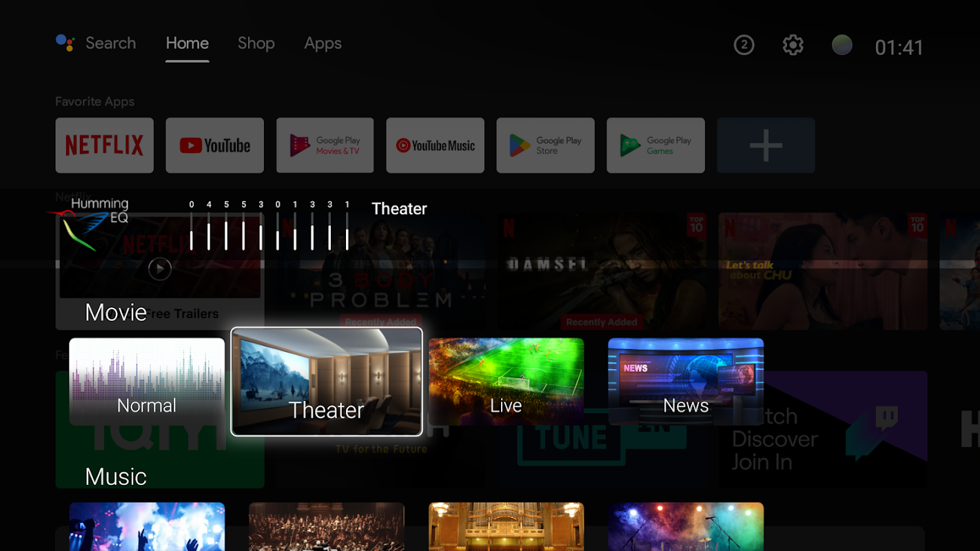Open the user profile avatar

point(842,45)
